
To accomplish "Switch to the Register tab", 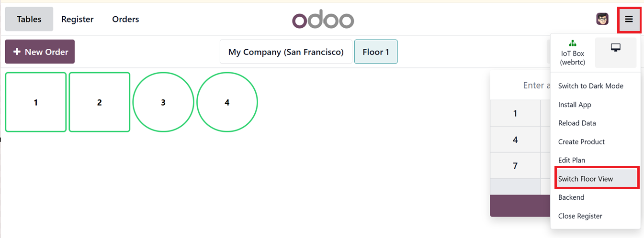I will 78,20.
